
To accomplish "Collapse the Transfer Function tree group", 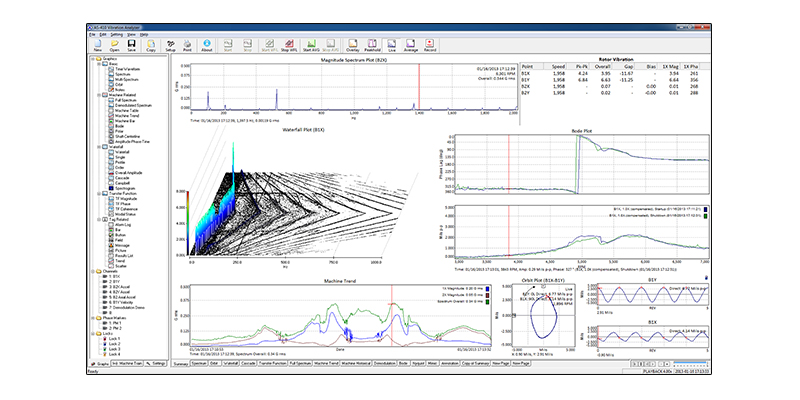I will (97, 193).
